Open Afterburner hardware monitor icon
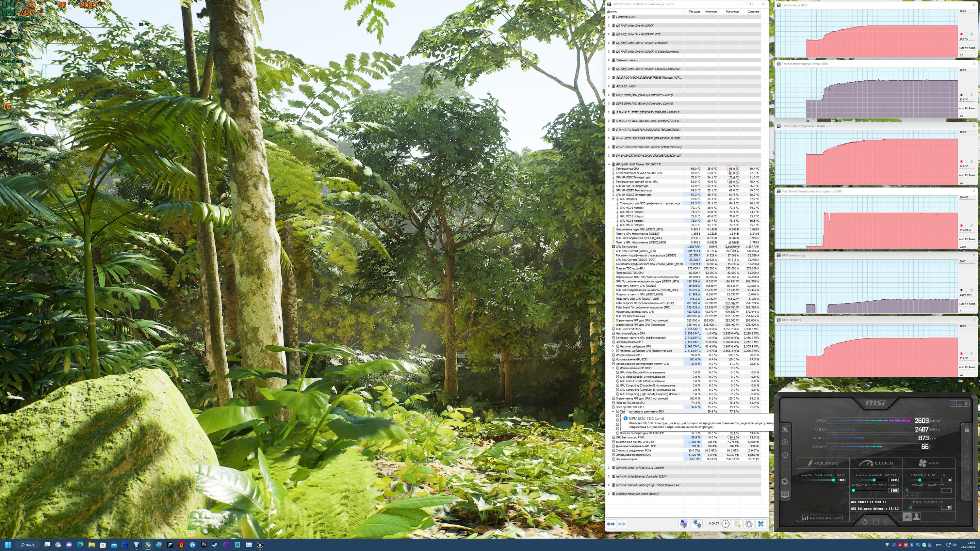Viewport: 980px width, 551px height. coord(785,494)
